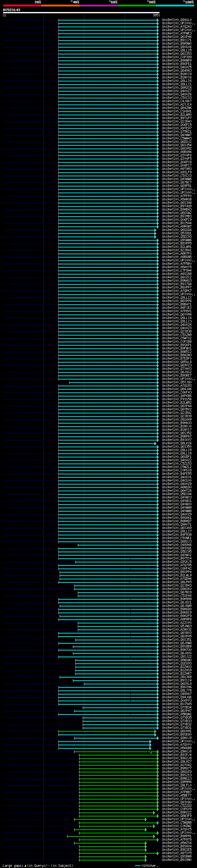Open hit UniRef100_Q9LLI5
Viewport: 197px width, 868px height.
coord(176,50)
